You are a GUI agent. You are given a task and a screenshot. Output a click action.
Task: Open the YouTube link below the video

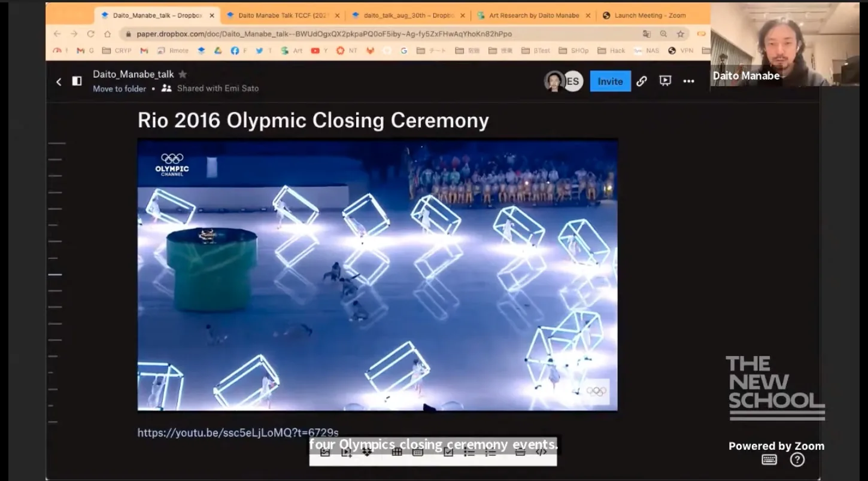coord(238,433)
